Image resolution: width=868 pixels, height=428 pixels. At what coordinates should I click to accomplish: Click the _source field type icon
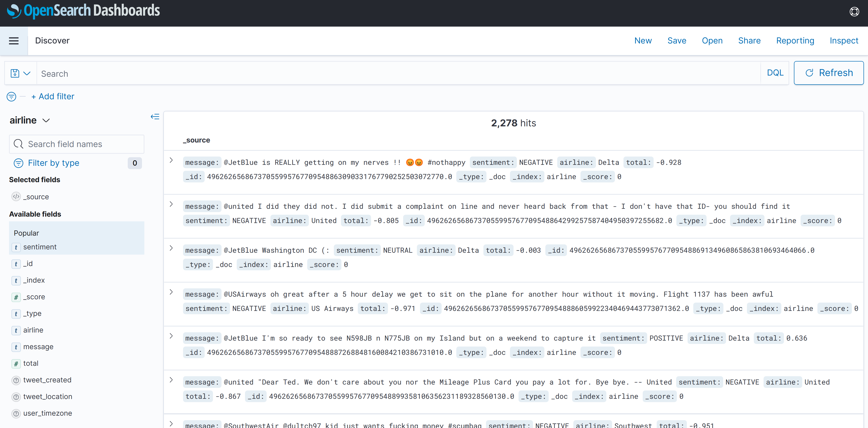coord(16,196)
